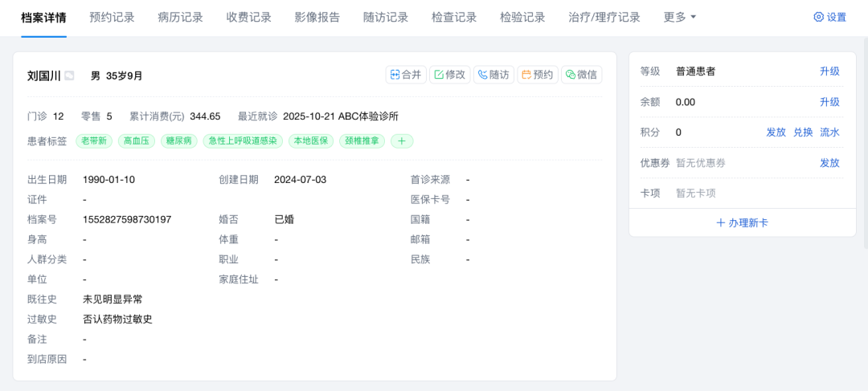Image resolution: width=868 pixels, height=391 pixels.
Task: Open the 收费记录 tab
Action: tap(248, 17)
